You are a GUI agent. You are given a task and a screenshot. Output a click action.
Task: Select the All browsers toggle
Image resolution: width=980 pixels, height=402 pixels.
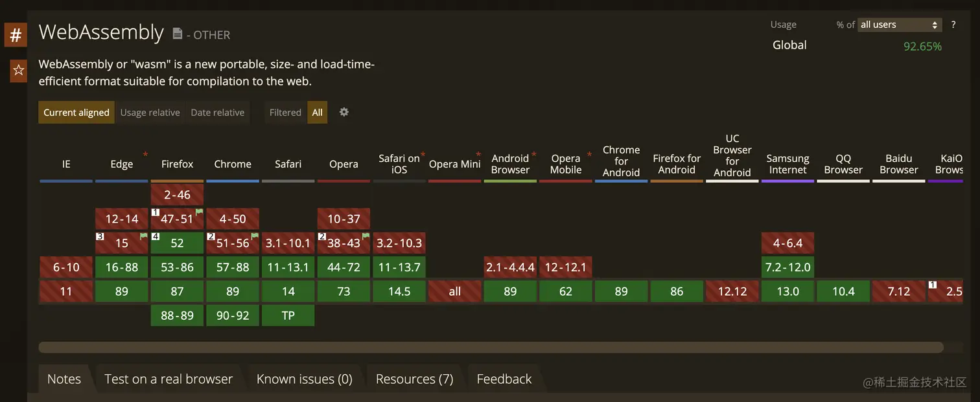coord(317,112)
